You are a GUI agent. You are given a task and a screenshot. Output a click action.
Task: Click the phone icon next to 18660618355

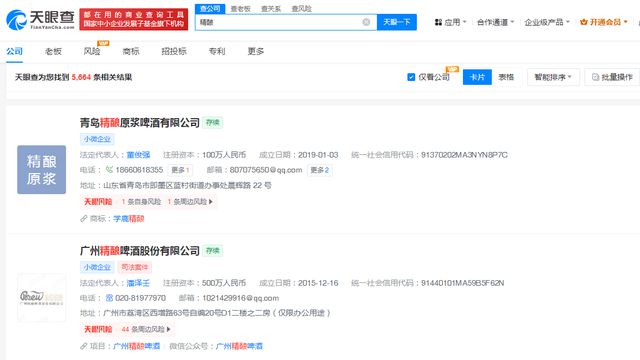click(x=109, y=169)
